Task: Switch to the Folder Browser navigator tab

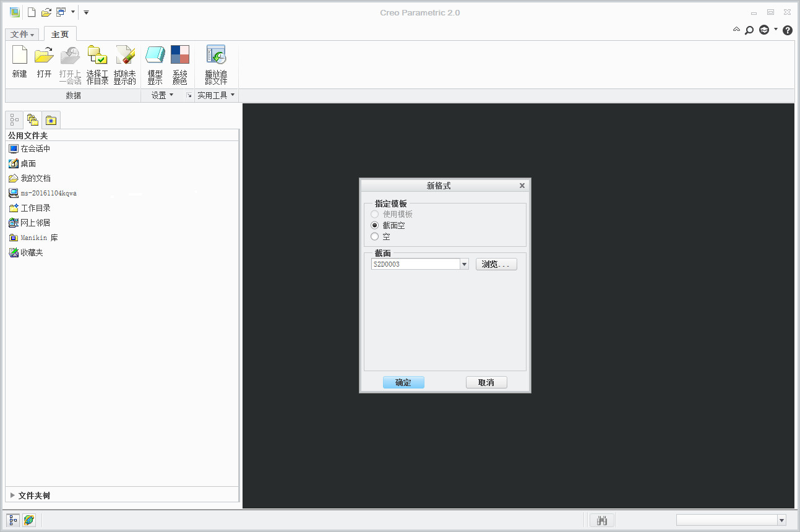Action: [x=33, y=120]
